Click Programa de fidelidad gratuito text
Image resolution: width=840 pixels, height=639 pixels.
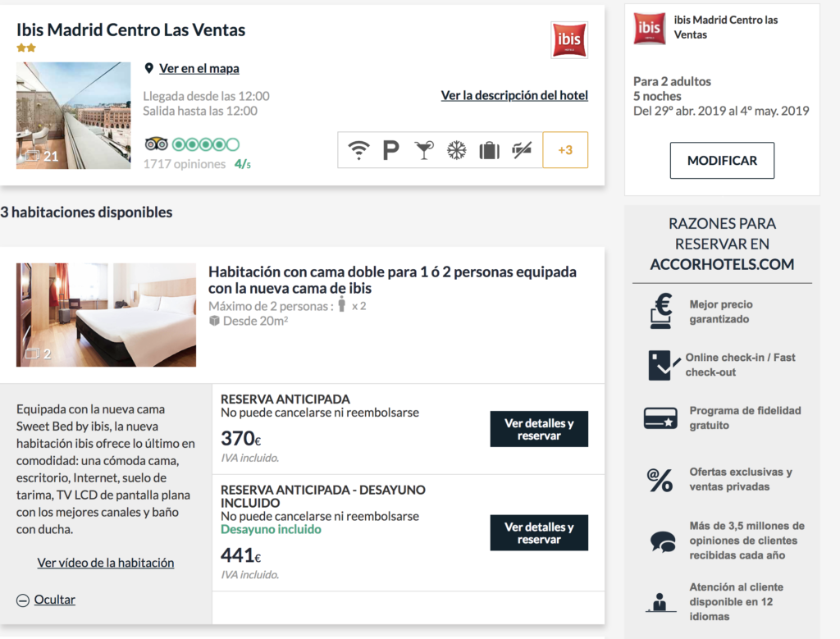click(745, 418)
